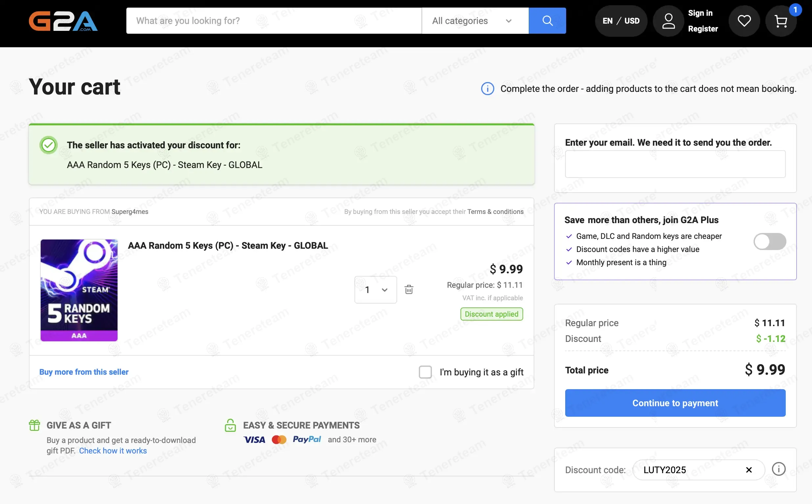Click the discount code info icon

(x=778, y=469)
